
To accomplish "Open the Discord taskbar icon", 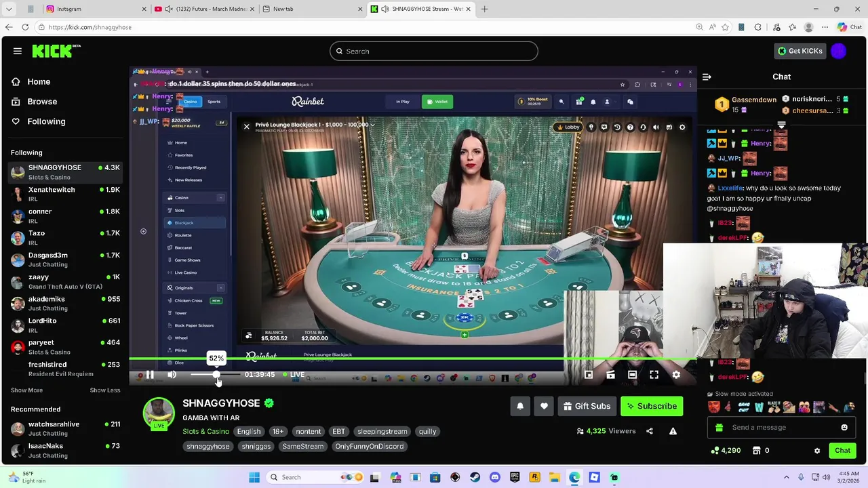I will [x=495, y=477].
